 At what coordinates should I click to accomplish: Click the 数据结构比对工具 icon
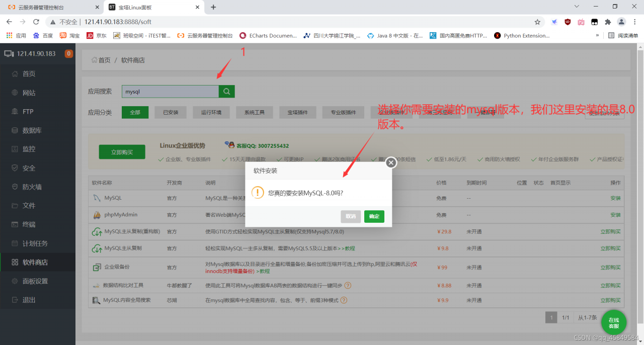pos(96,286)
